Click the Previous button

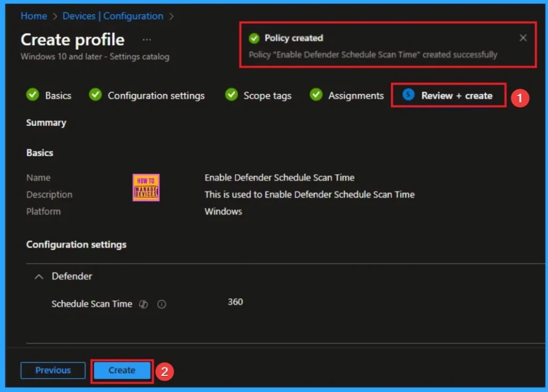coord(52,370)
